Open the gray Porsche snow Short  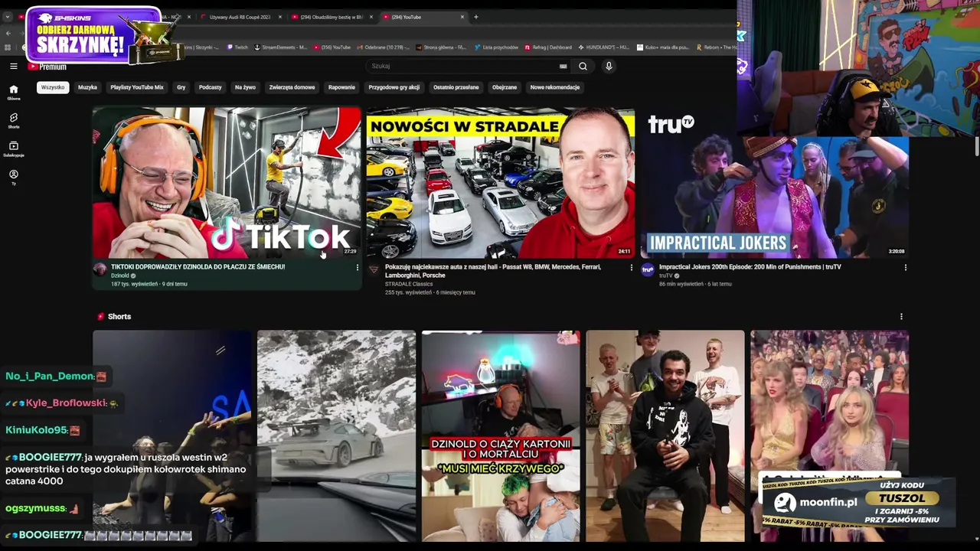click(x=337, y=435)
